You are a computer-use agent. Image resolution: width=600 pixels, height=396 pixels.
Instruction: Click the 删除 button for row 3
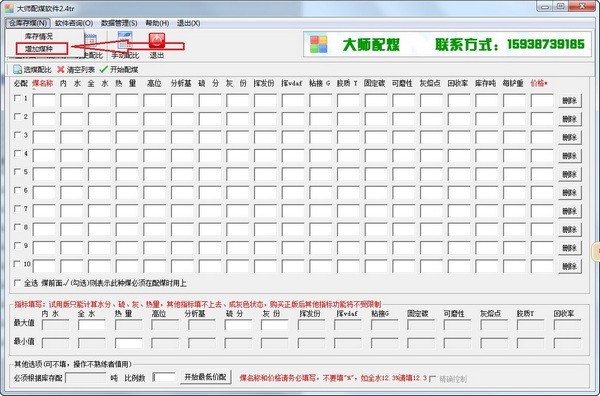tap(570, 137)
